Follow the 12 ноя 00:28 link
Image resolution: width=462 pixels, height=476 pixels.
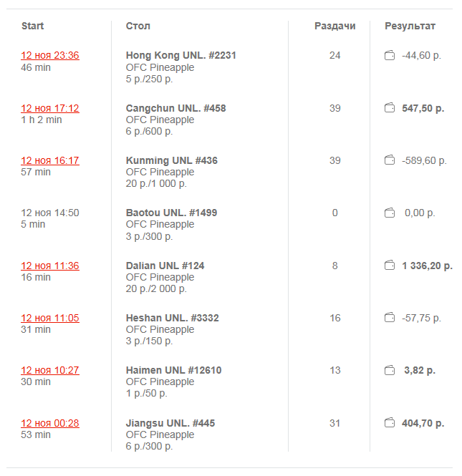(50, 423)
